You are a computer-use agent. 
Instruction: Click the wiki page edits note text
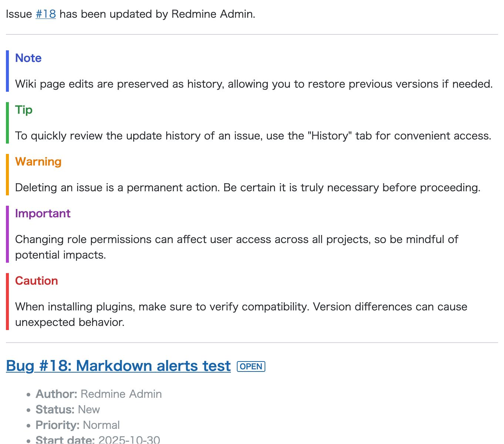tap(253, 84)
